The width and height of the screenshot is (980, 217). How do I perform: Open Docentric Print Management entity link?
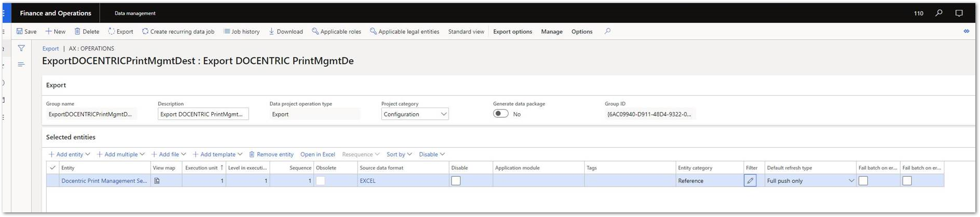coord(104,181)
